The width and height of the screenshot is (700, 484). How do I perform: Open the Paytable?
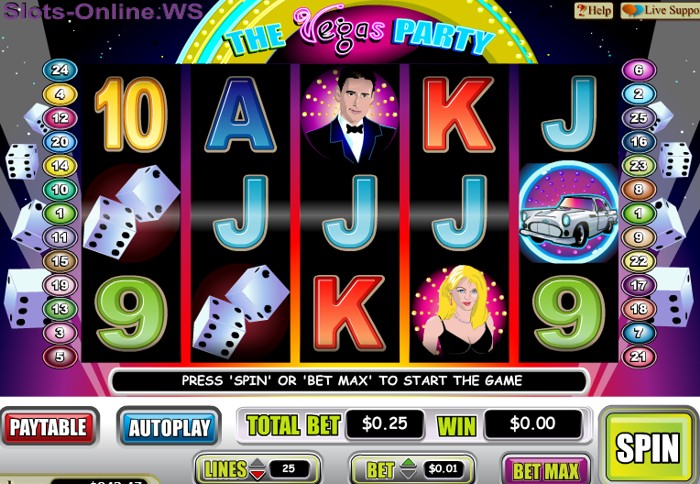click(x=49, y=427)
